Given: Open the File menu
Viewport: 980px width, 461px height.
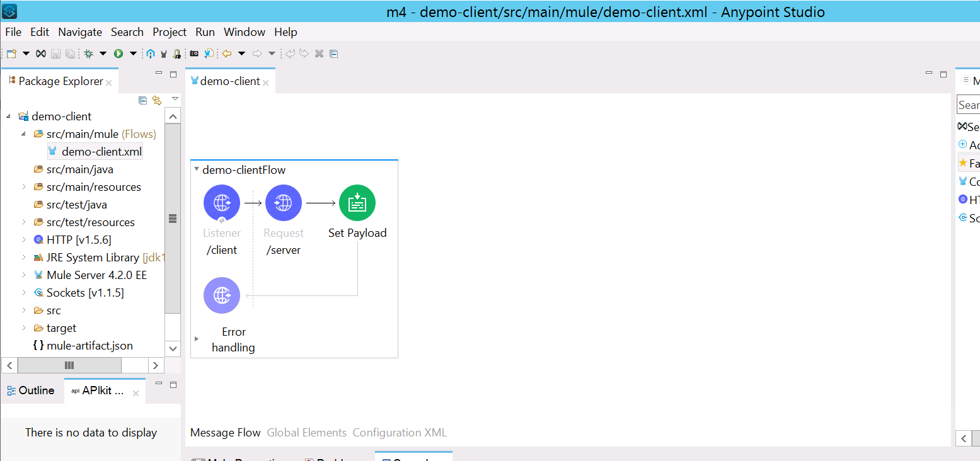Looking at the screenshot, I should pos(13,32).
